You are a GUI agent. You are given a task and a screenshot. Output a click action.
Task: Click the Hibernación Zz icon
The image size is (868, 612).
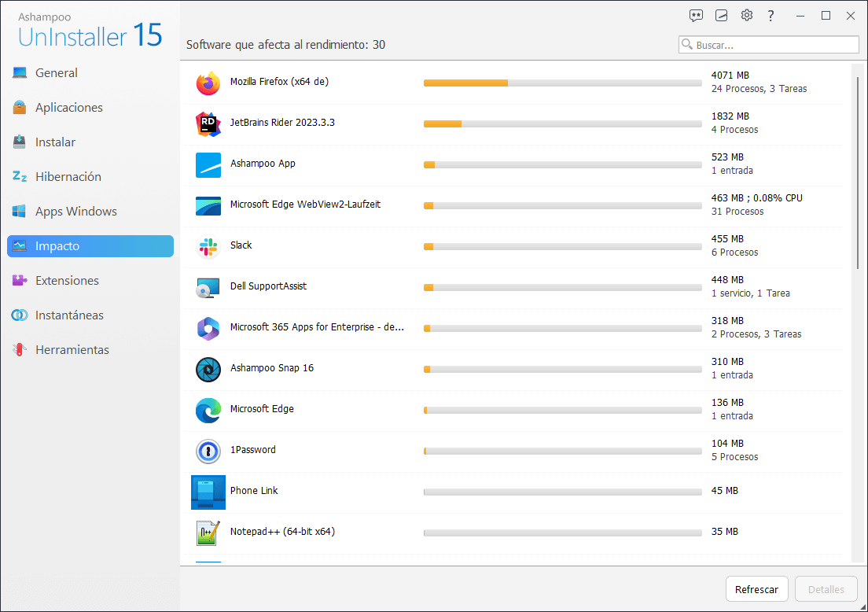click(x=20, y=177)
